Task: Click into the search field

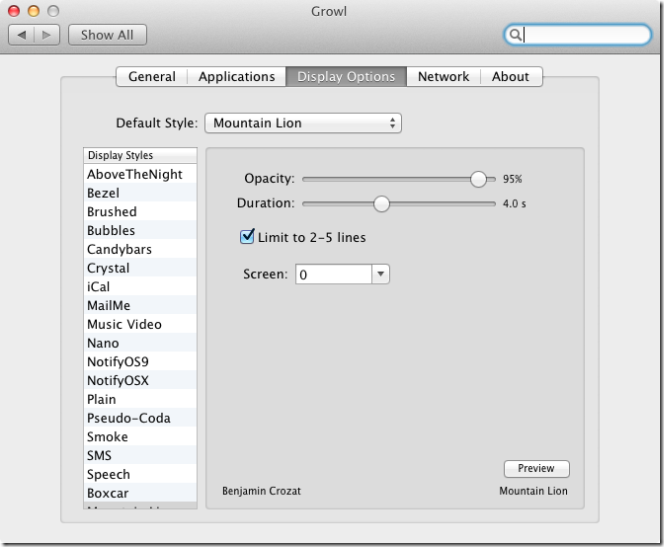Action: (x=578, y=35)
